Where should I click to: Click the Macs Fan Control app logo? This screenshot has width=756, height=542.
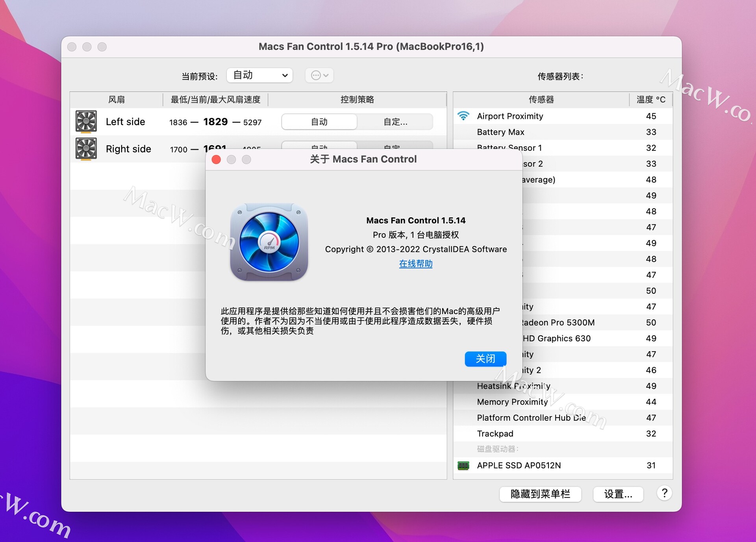coord(269,242)
